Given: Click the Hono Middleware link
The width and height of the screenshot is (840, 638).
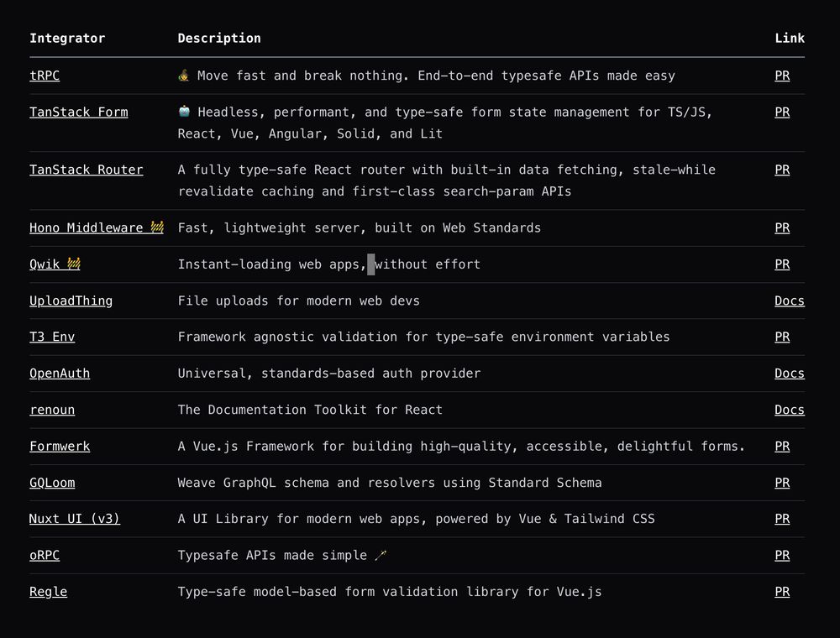Looking at the screenshot, I should click(x=97, y=227).
